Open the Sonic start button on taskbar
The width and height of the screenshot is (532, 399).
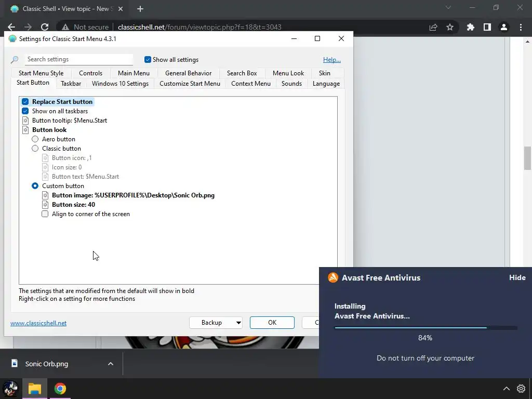click(x=10, y=389)
